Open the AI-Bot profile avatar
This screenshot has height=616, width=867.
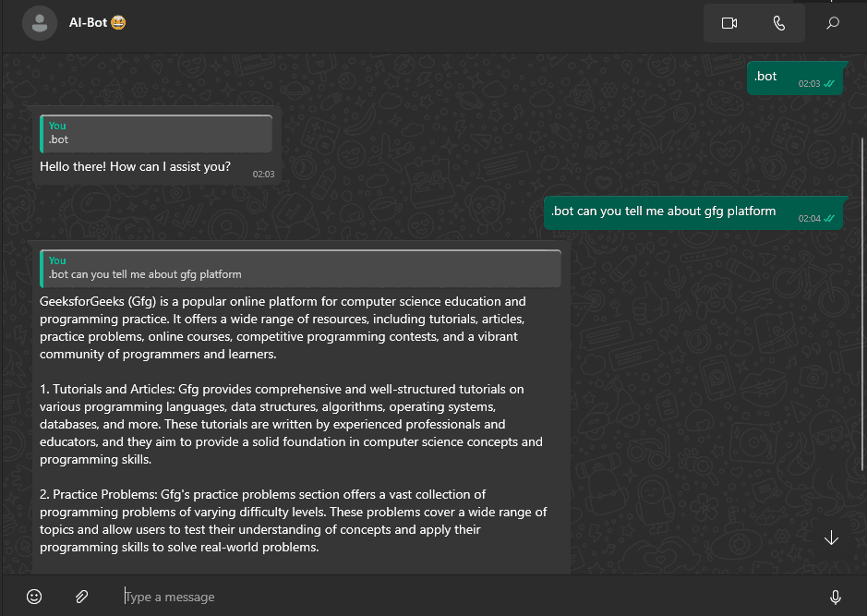tap(40, 23)
